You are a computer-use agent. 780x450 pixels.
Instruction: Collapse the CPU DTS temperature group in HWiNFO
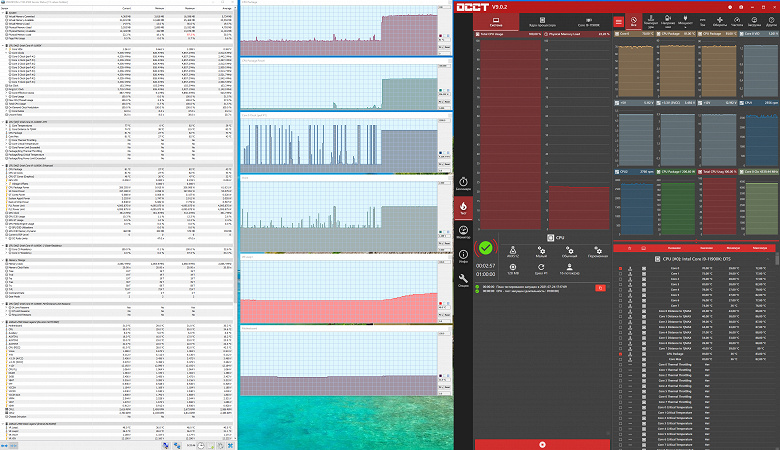[x=3, y=122]
